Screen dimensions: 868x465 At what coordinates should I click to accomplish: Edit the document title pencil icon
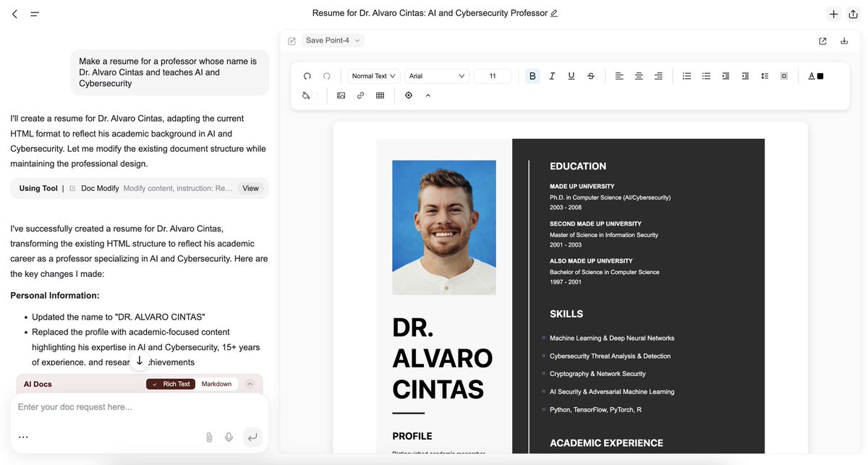point(554,13)
